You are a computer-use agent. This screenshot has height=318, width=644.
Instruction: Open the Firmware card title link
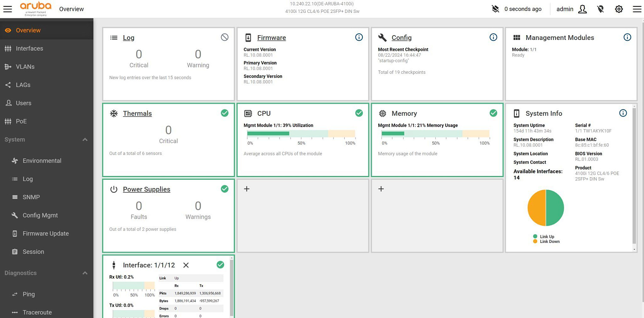pos(271,38)
